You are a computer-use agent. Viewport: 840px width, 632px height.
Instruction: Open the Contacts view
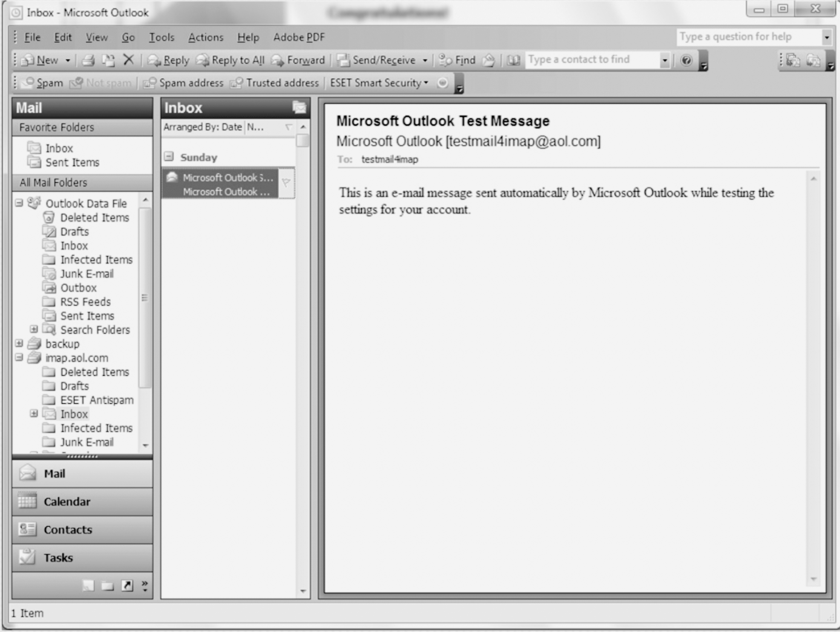pos(82,530)
